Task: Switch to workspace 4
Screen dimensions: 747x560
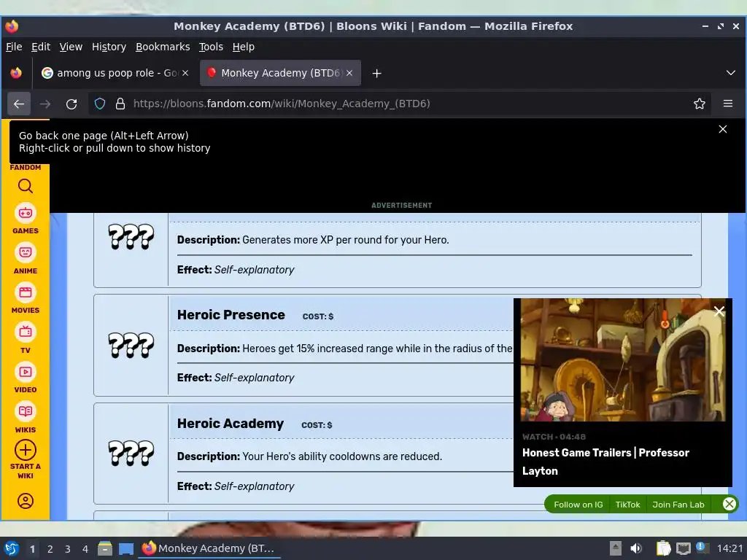Action: 85,549
